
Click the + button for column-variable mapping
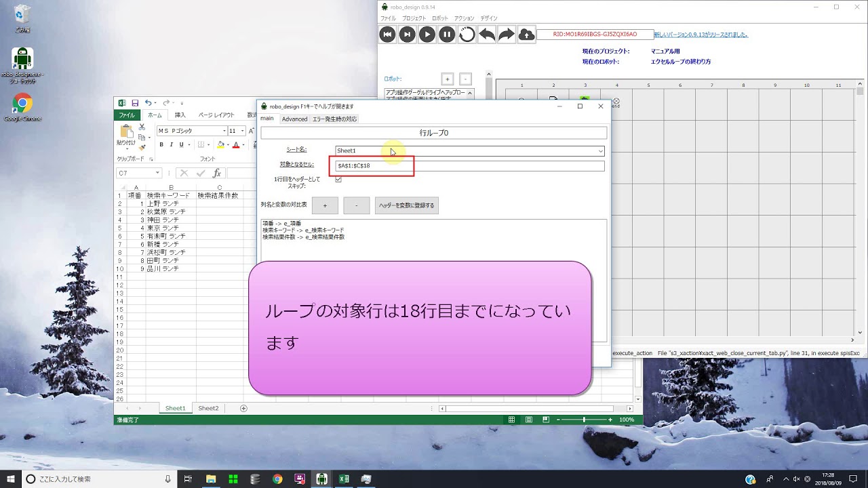click(325, 205)
